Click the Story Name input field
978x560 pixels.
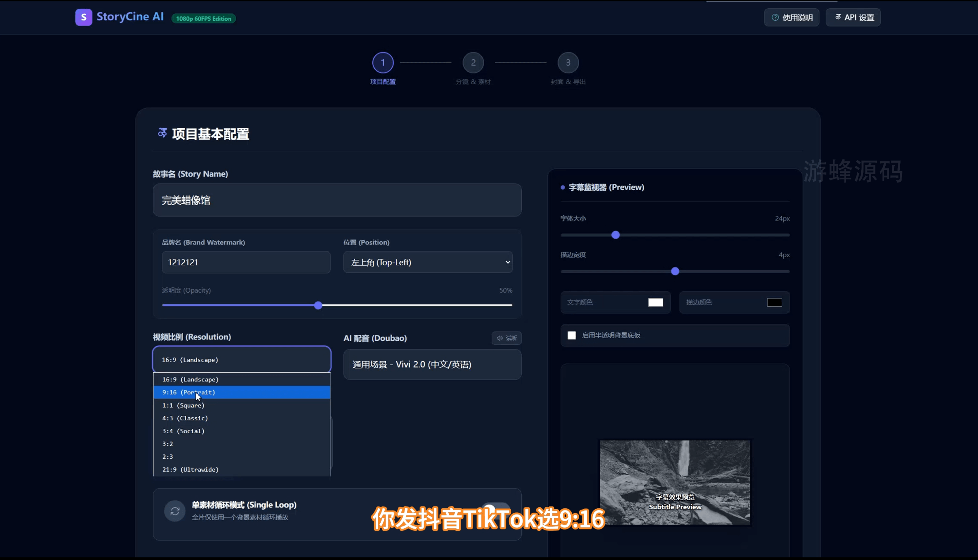(x=337, y=200)
